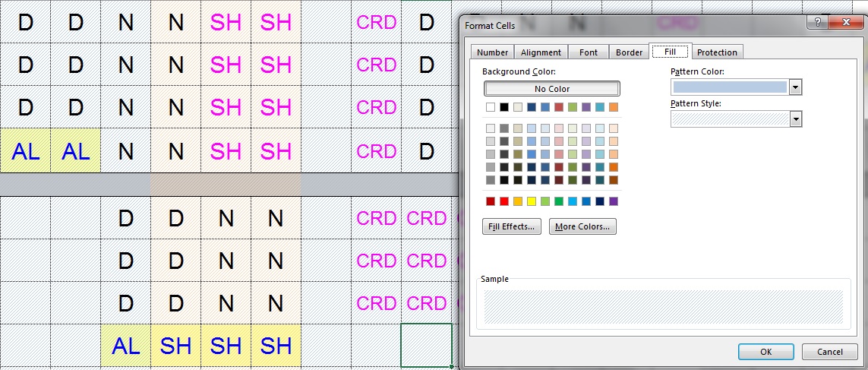Cancel the Format Cells dialog
The height and width of the screenshot is (370, 868).
(x=830, y=352)
